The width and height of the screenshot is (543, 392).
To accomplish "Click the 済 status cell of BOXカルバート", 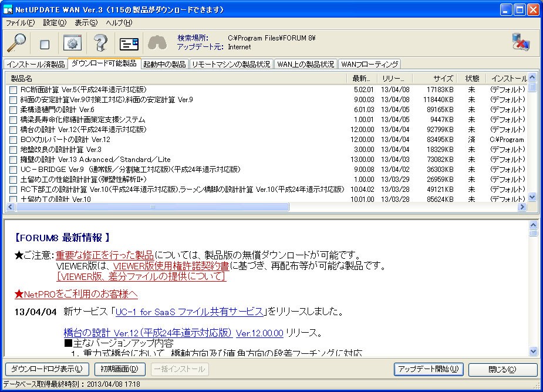I will (471, 140).
